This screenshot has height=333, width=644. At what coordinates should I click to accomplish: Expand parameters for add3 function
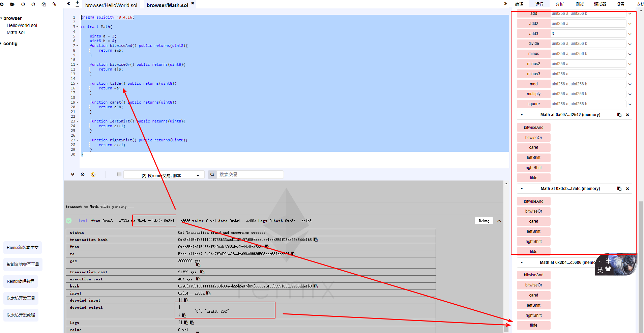click(x=630, y=34)
